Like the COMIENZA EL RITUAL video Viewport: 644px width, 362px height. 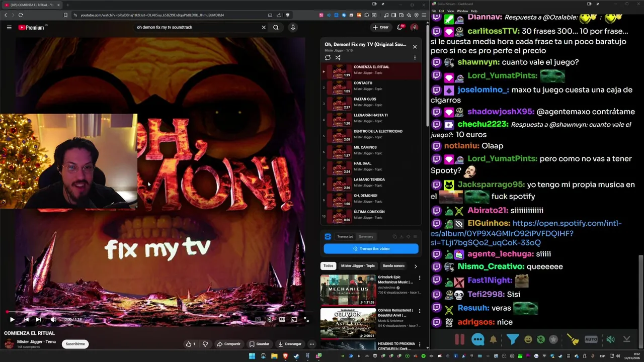tap(191, 344)
